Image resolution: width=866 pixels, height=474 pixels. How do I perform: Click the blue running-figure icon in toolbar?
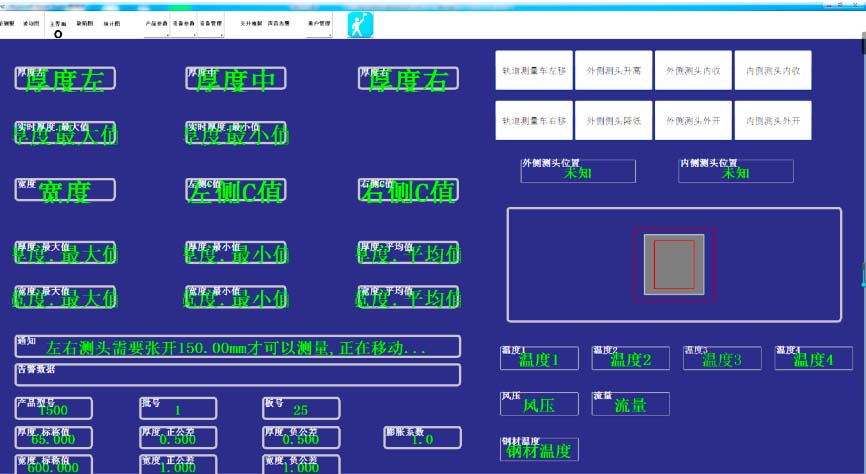point(359,25)
